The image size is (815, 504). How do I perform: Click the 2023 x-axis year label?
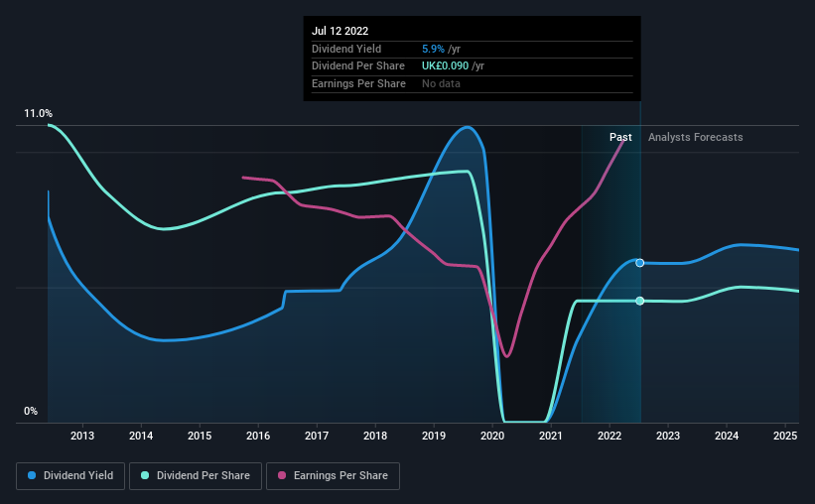click(668, 436)
